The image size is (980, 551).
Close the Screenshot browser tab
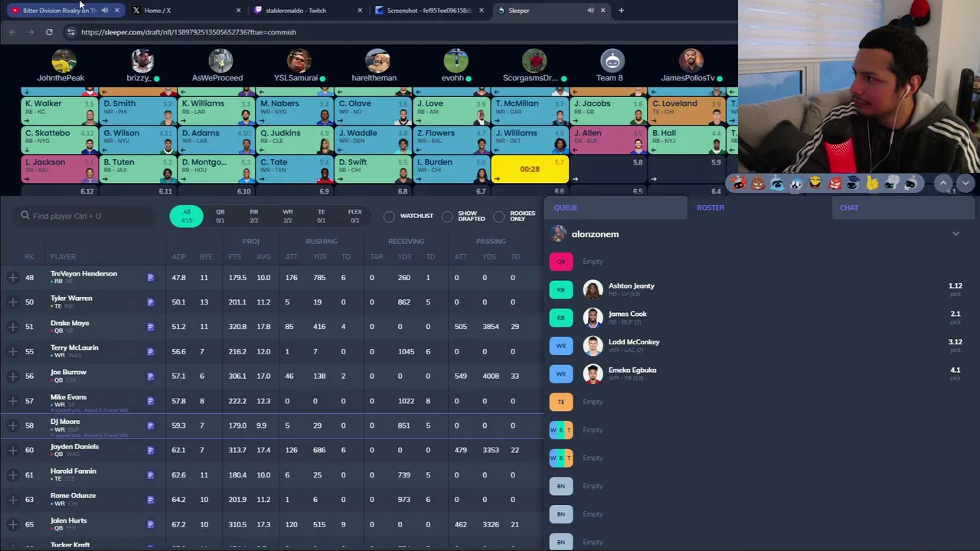[x=482, y=11]
